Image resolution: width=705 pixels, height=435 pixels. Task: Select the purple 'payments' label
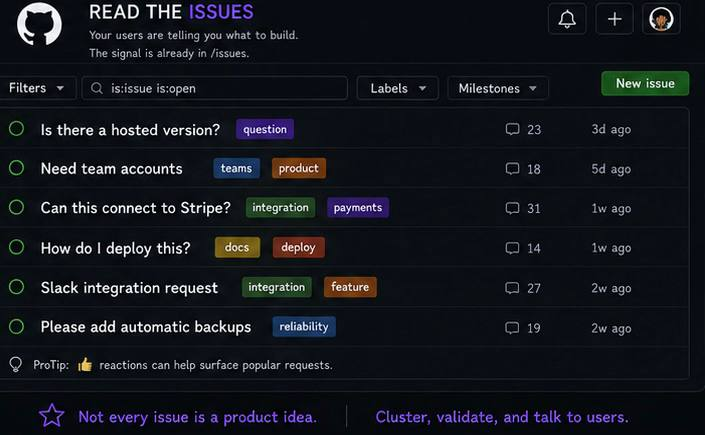click(358, 207)
